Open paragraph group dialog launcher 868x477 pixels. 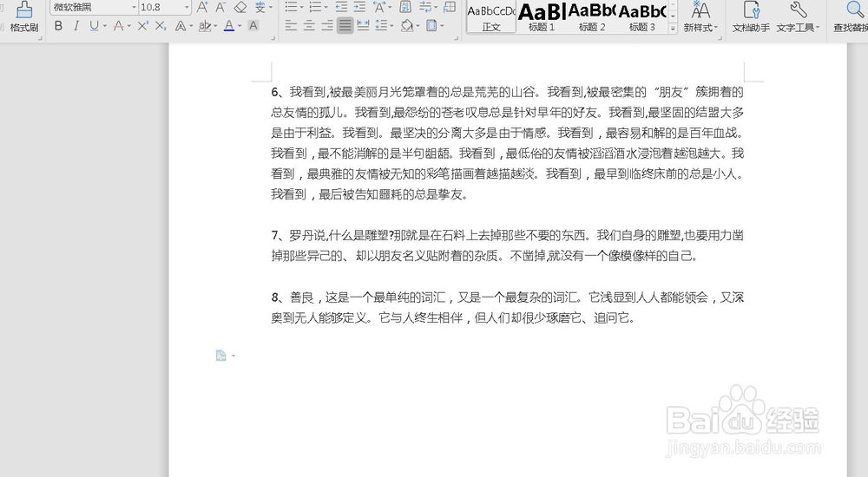[457, 38]
